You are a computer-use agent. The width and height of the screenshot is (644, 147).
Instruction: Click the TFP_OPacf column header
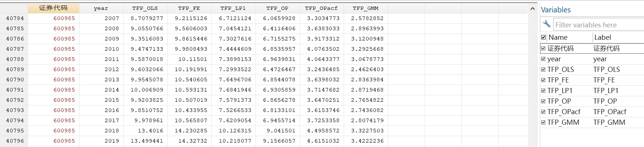coord(321,8)
